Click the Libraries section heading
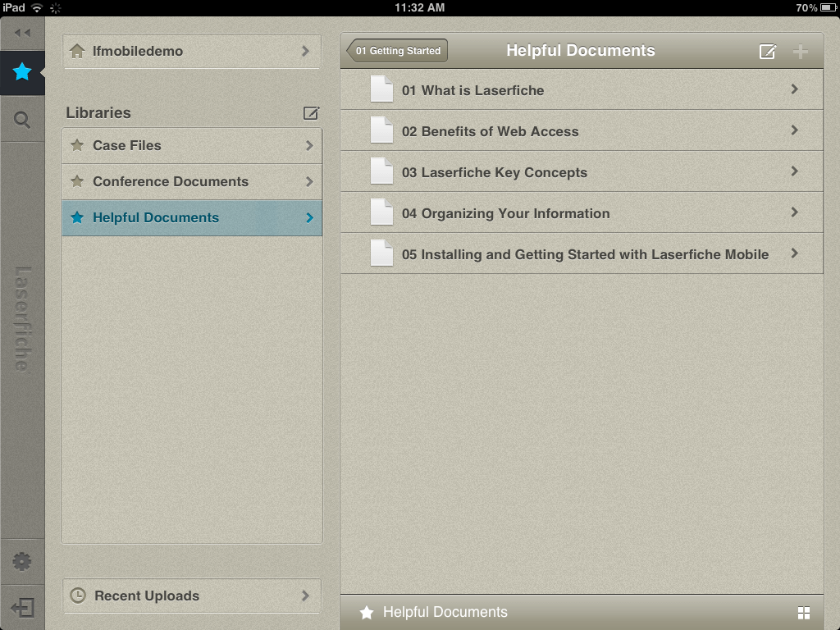Image resolution: width=840 pixels, height=630 pixels. tap(98, 113)
